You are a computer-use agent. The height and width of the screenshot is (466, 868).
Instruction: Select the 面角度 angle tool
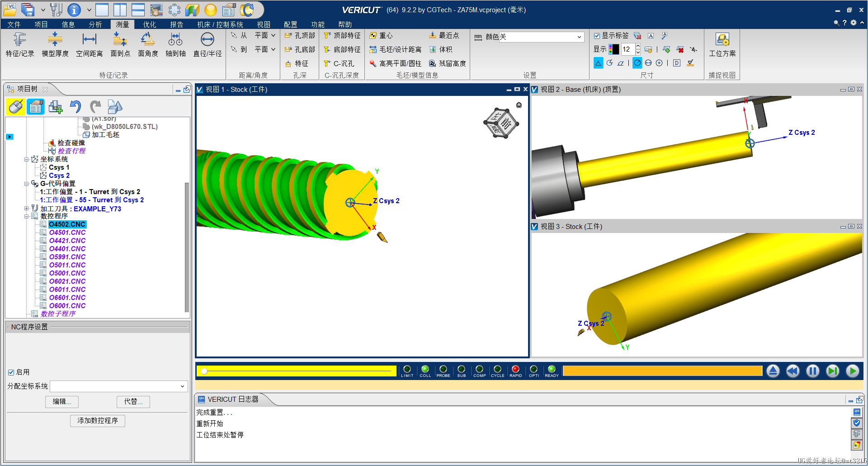tap(148, 45)
